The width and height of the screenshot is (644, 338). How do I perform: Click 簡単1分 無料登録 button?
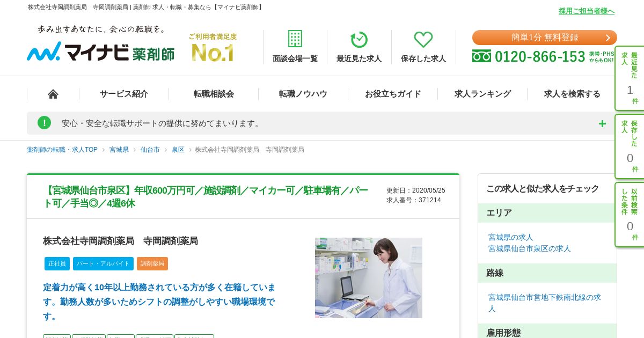(x=545, y=38)
